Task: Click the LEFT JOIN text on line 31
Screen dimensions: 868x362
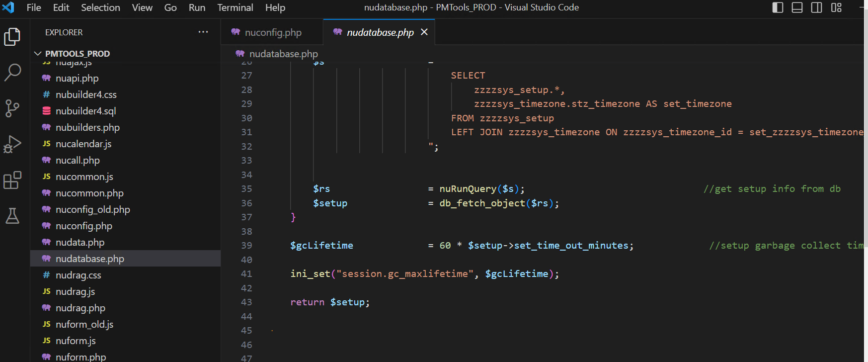Action: coord(476,132)
